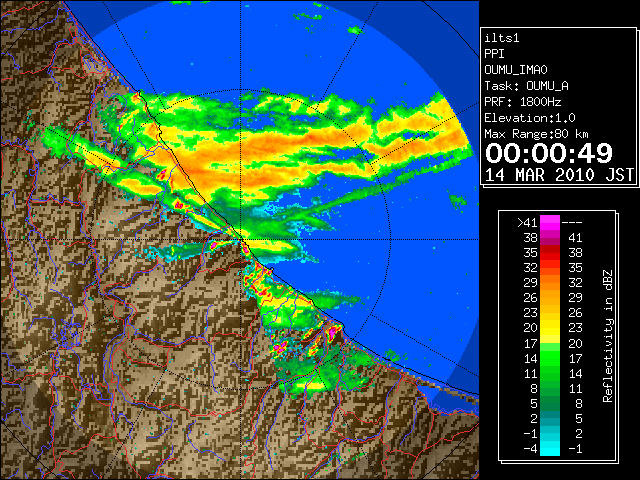Click the '5' value right of color bar
Viewport: 640px width, 480px height.
pyautogui.click(x=578, y=418)
